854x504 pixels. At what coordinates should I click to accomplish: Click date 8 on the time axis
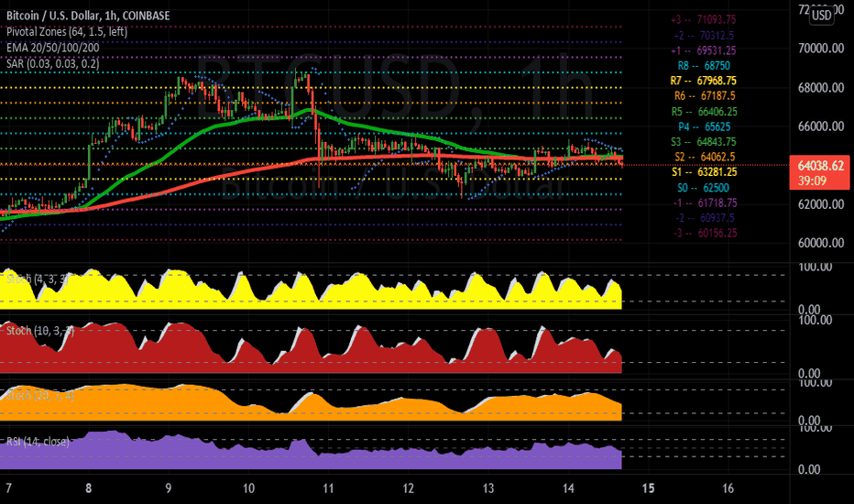tap(88, 488)
